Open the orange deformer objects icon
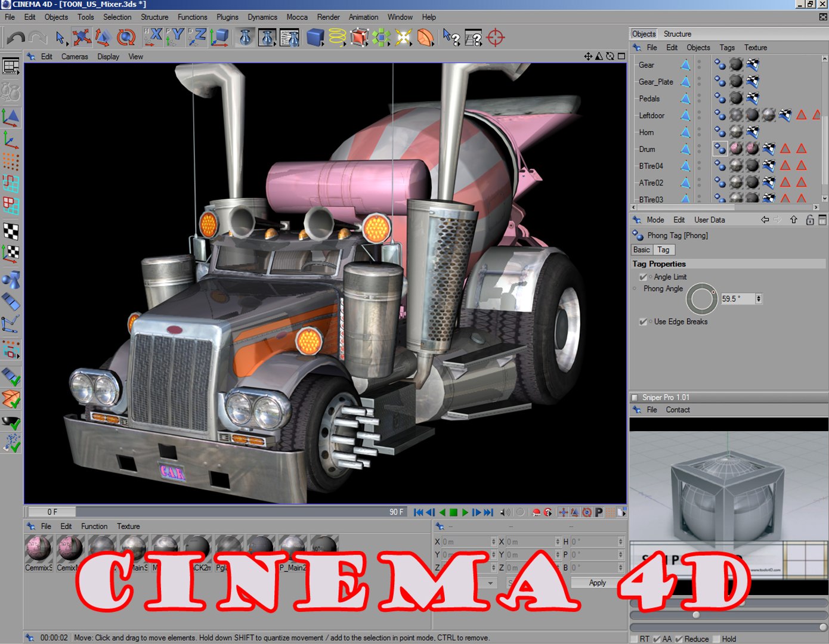The height and width of the screenshot is (644, 829). click(x=425, y=38)
